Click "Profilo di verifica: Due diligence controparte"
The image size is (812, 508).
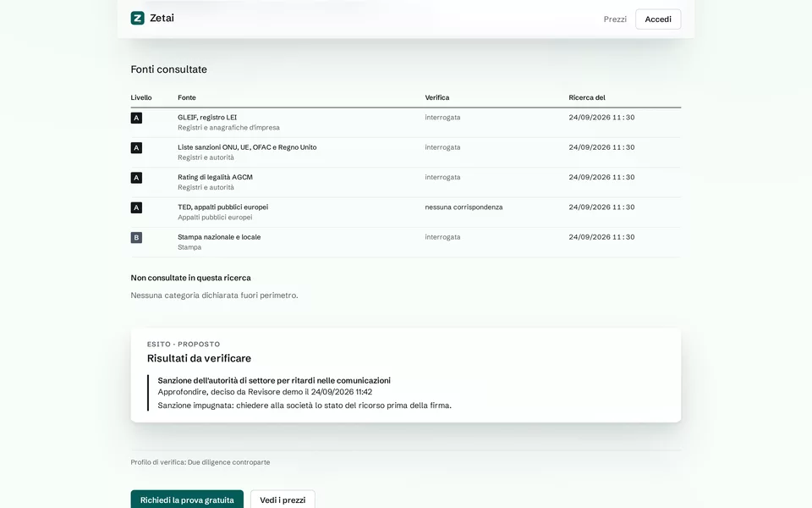coord(200,462)
